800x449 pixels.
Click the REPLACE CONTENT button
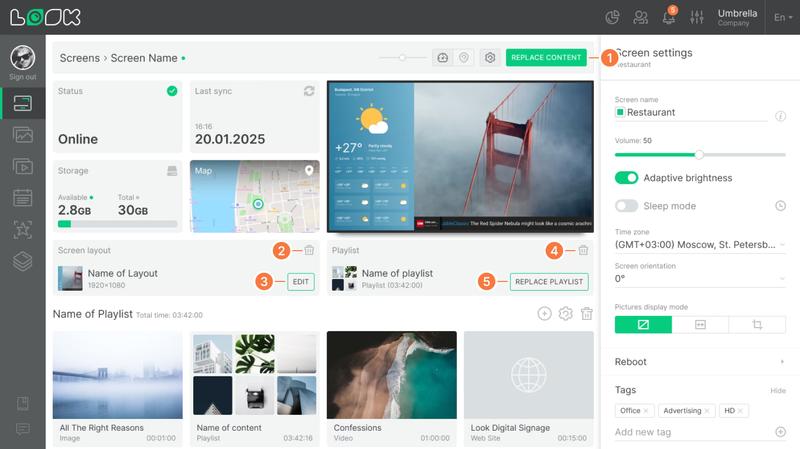[546, 58]
